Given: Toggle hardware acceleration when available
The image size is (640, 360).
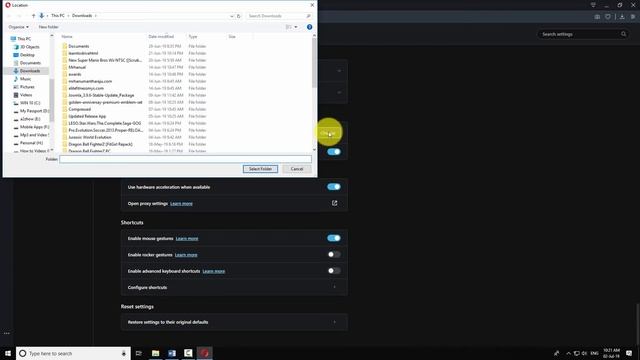Looking at the screenshot, I should click(x=333, y=187).
